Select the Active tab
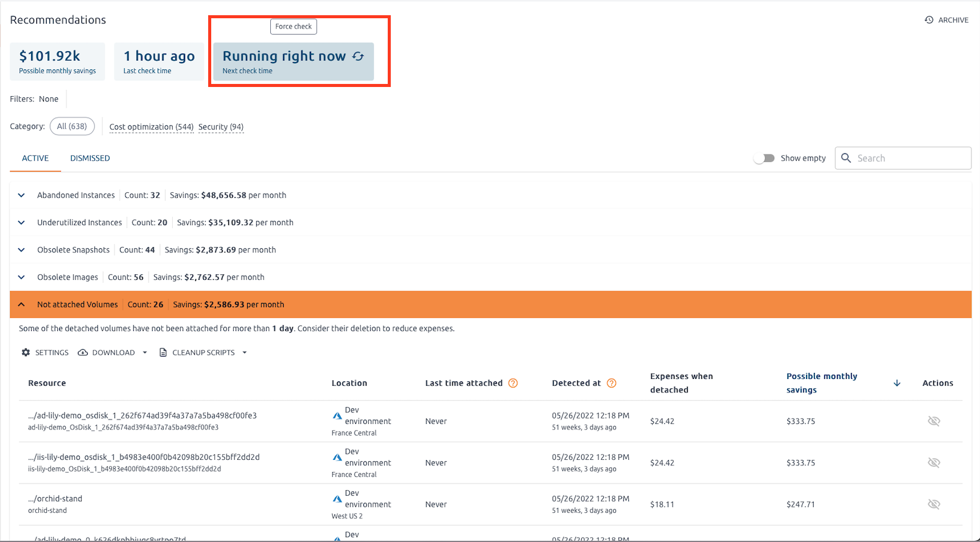980x542 pixels. coord(35,158)
